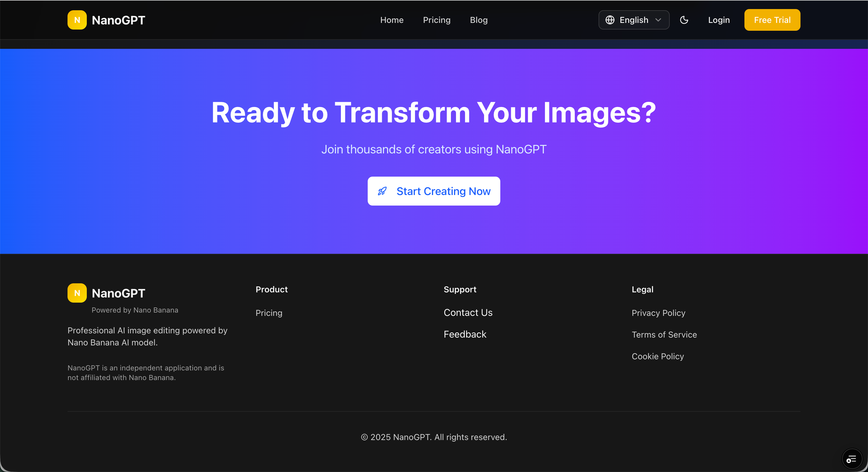Select Home in the navigation bar
The width and height of the screenshot is (868, 472).
pos(392,20)
